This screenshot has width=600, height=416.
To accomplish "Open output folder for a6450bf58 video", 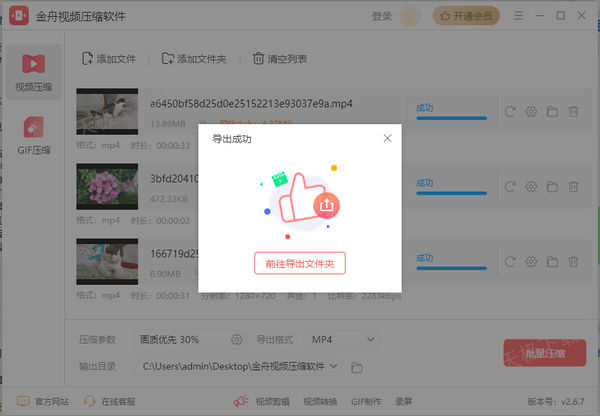I will [x=552, y=112].
